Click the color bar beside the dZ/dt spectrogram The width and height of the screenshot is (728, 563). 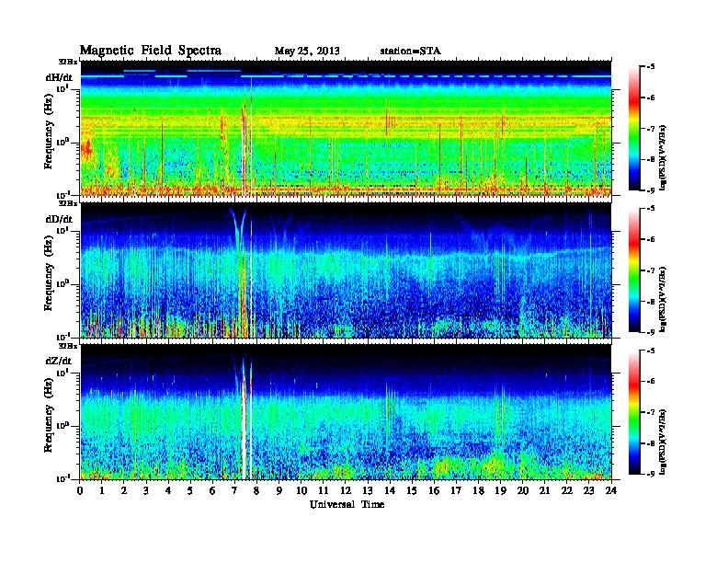[x=633, y=412]
